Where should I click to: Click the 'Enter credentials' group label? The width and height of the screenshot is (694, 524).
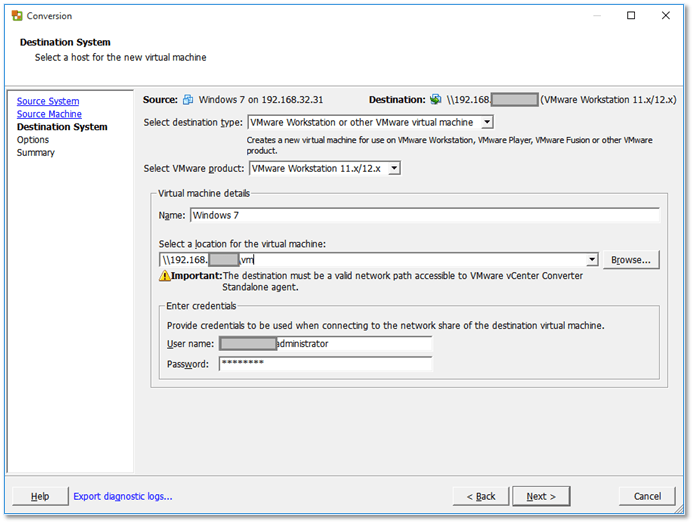click(201, 306)
